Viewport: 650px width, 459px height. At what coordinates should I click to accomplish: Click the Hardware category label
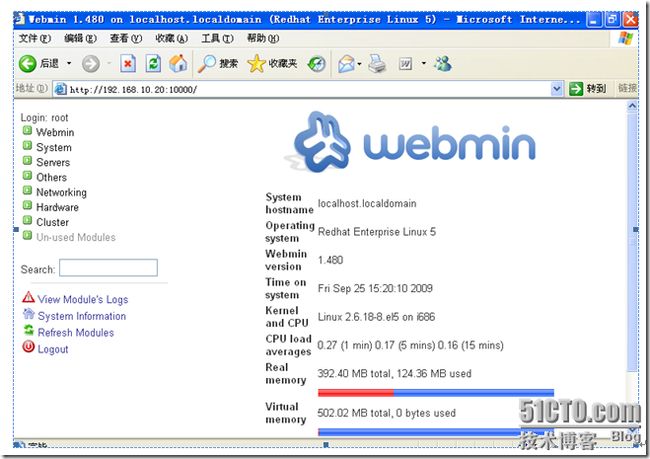point(57,207)
